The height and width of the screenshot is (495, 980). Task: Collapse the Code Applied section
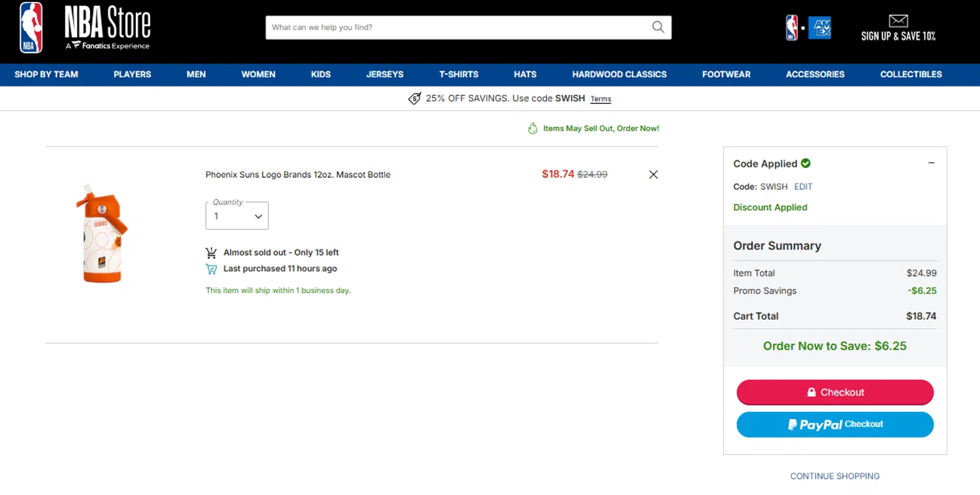click(x=932, y=163)
